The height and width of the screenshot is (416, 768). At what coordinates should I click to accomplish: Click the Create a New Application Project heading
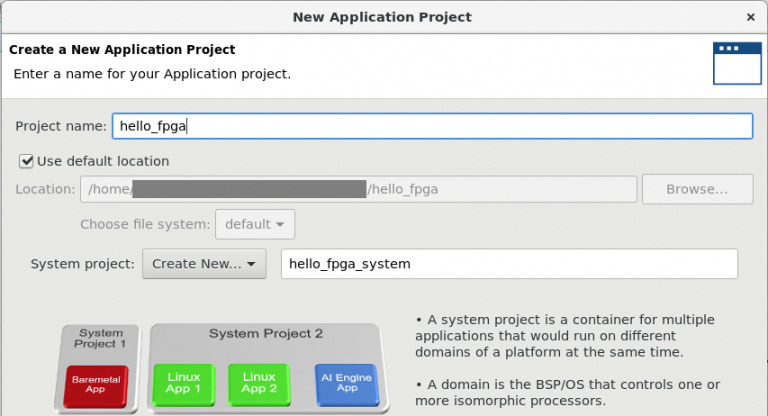(122, 50)
